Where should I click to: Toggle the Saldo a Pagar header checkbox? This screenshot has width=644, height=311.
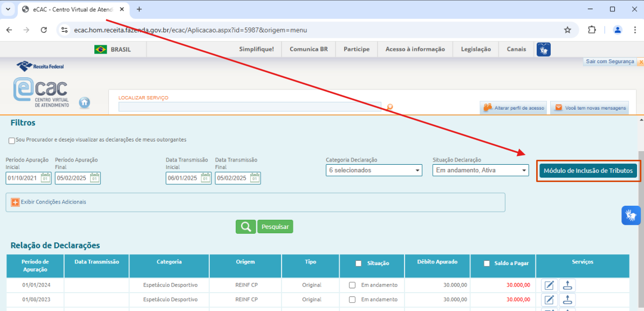click(487, 263)
